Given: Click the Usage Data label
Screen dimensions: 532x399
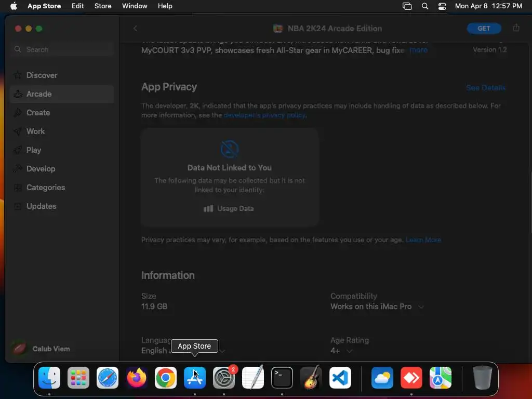Looking at the screenshot, I should click(x=235, y=209).
